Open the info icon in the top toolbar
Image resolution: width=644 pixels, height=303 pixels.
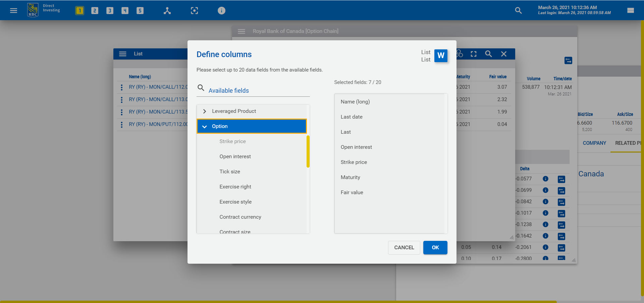pyautogui.click(x=221, y=10)
